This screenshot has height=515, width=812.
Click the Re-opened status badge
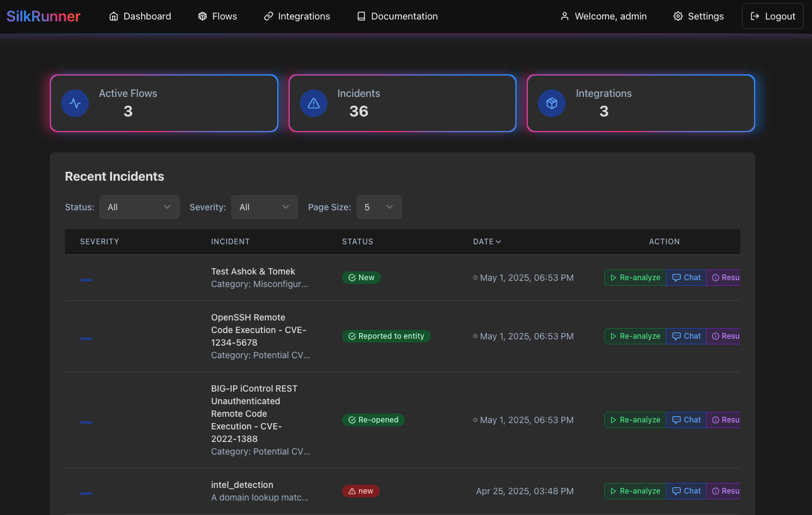pos(374,419)
